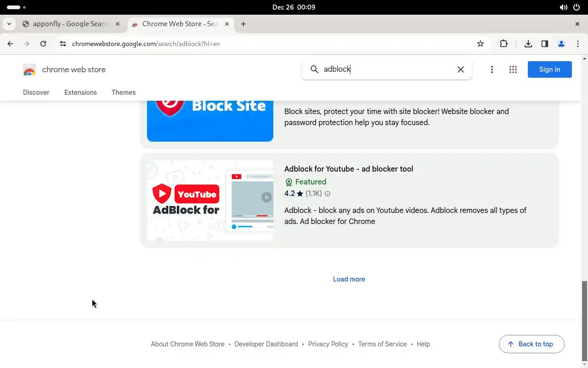This screenshot has height=368, width=588.
Task: Open About Chrome Web Store link
Action: tap(187, 344)
